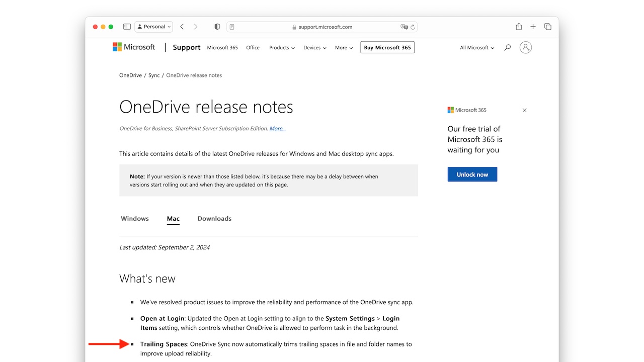Click the Note: paragraph in gray box

coord(254,180)
